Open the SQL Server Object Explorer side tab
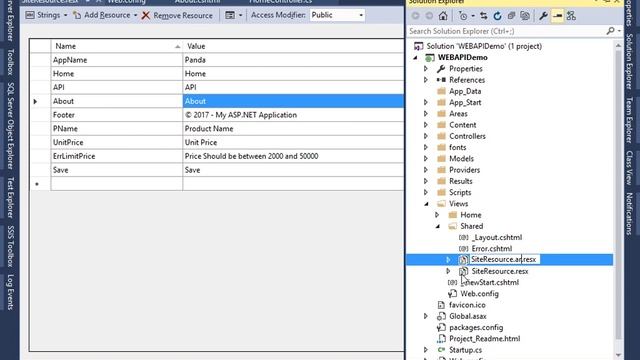 (11, 126)
